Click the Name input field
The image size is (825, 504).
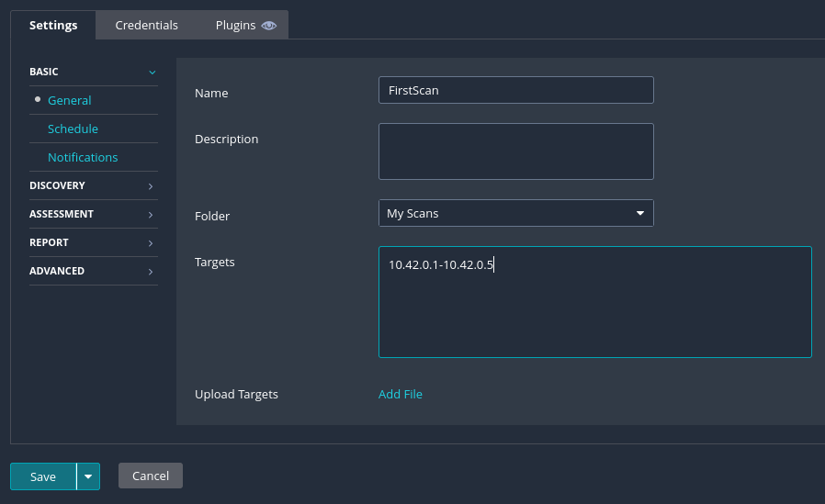point(515,90)
